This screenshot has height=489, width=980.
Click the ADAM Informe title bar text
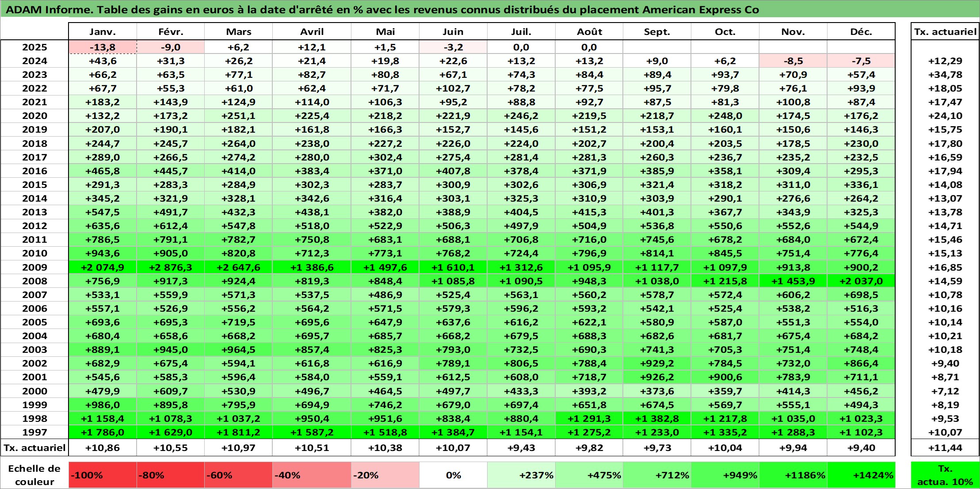pyautogui.click(x=382, y=10)
